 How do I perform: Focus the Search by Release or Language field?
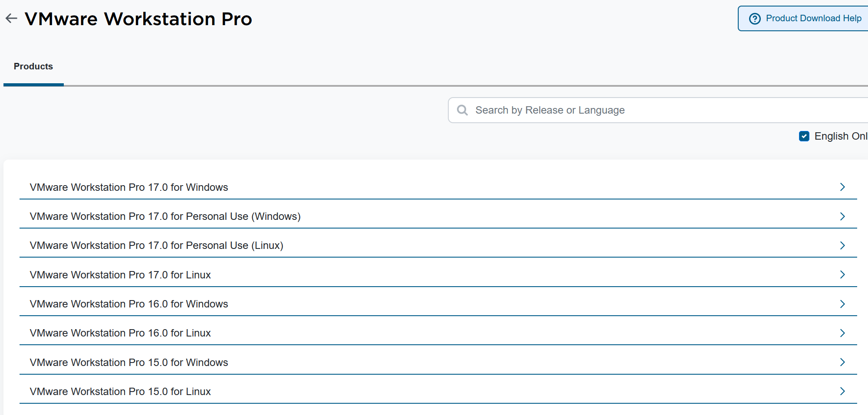[x=658, y=110]
